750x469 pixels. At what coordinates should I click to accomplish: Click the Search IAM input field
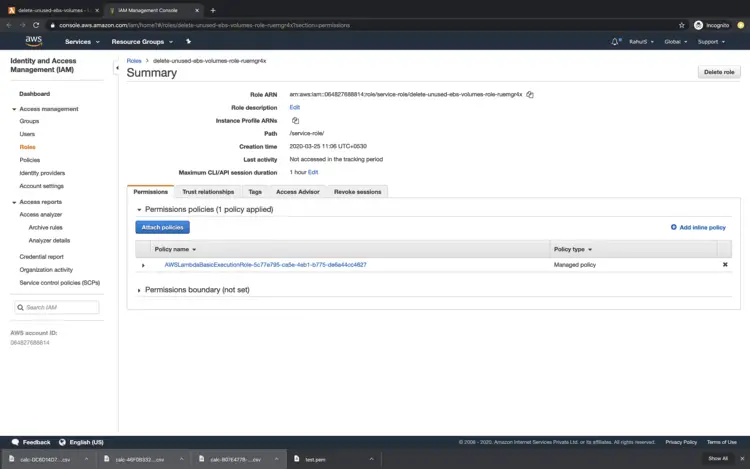(60, 307)
